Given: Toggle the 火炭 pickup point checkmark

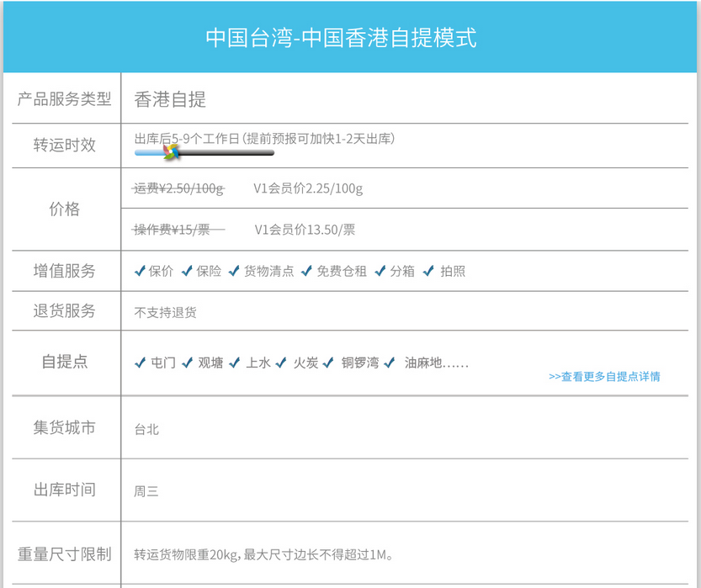Looking at the screenshot, I should pyautogui.click(x=281, y=363).
